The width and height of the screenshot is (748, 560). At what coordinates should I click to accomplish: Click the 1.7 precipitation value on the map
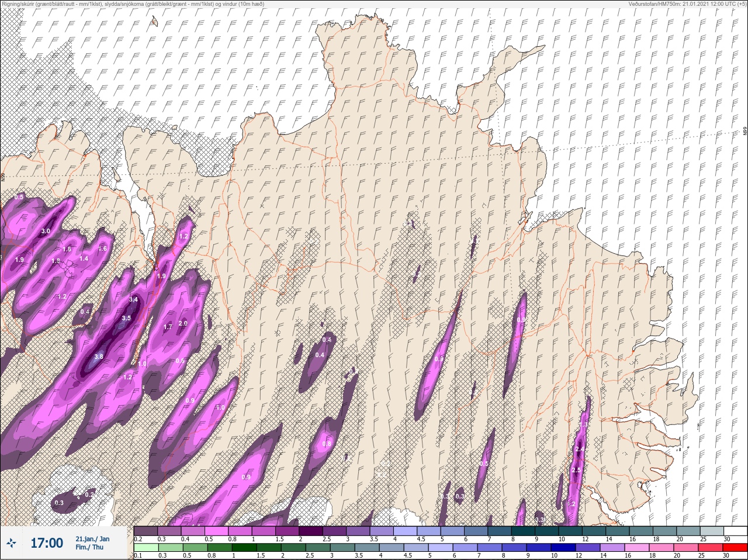click(x=168, y=327)
